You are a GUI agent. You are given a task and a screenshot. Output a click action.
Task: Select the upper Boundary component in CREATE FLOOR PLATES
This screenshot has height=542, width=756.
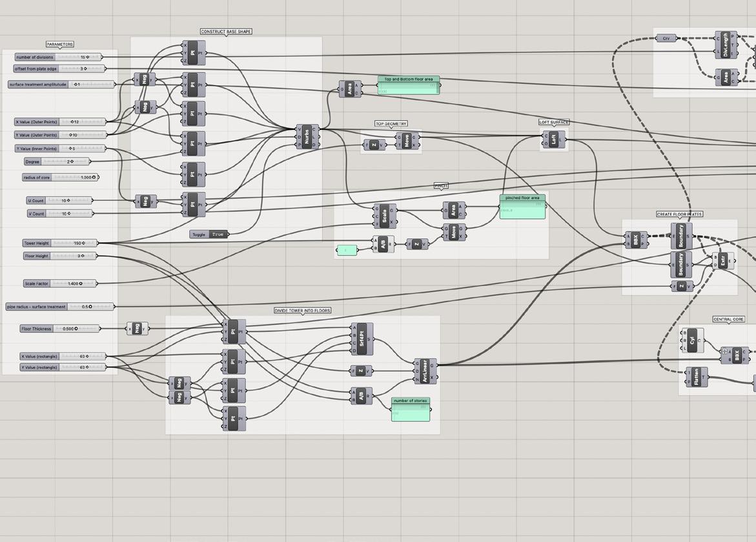point(682,236)
